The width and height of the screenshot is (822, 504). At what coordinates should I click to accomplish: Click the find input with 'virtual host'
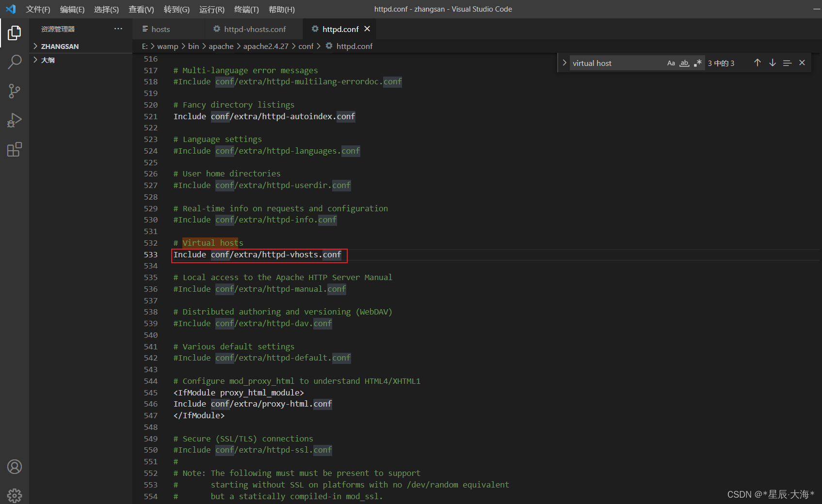click(617, 63)
